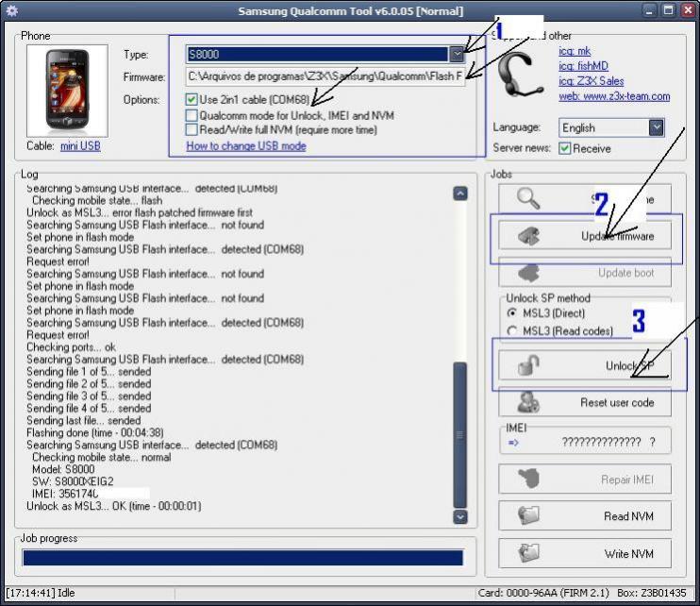Click log line 'Sending file 1 of 5... sended'
700x606 pixels.
89,372
